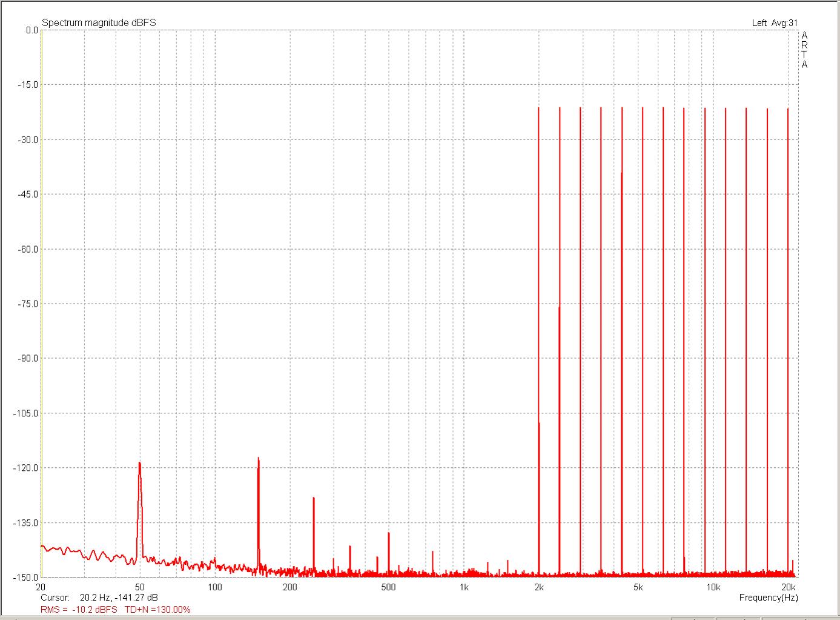Viewport: 840px width, 620px height.
Task: Select the -90.0 y-axis label
Action: pos(27,359)
